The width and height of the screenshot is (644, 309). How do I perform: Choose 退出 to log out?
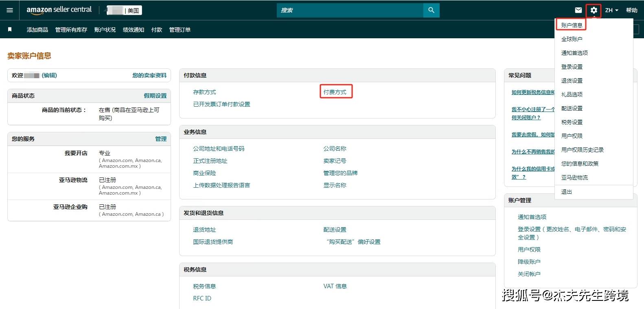click(x=566, y=192)
